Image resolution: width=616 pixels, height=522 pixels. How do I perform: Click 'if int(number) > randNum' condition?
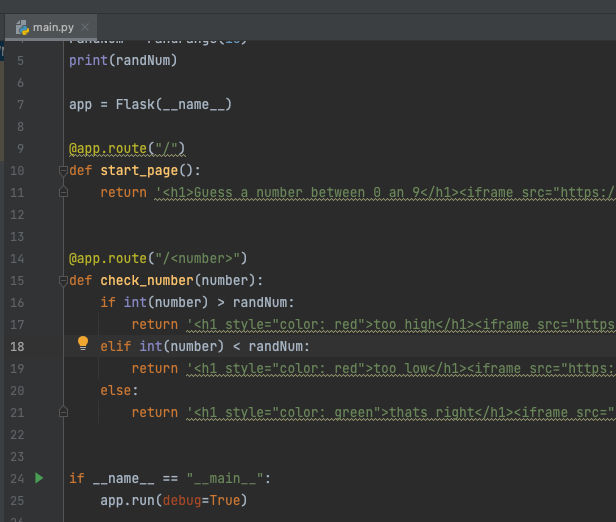(x=197, y=302)
